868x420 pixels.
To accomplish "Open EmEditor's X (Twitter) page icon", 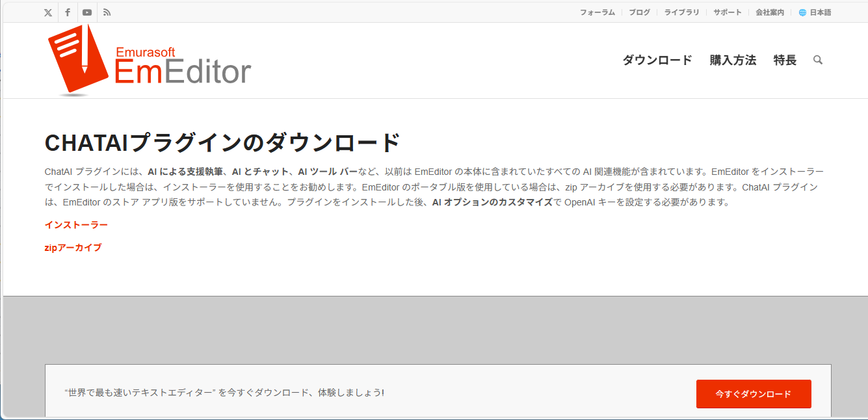I will pyautogui.click(x=47, y=12).
